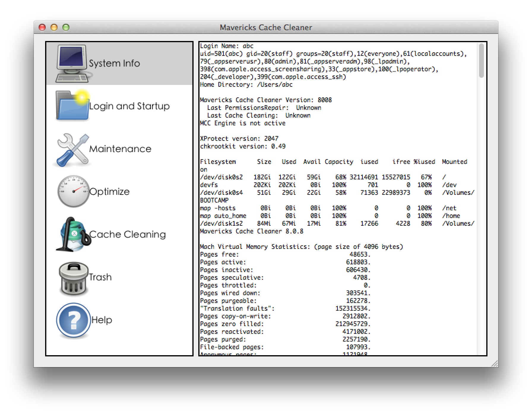Click the 'Pages copy-on-write:' line
The image size is (532, 414).
click(x=285, y=316)
